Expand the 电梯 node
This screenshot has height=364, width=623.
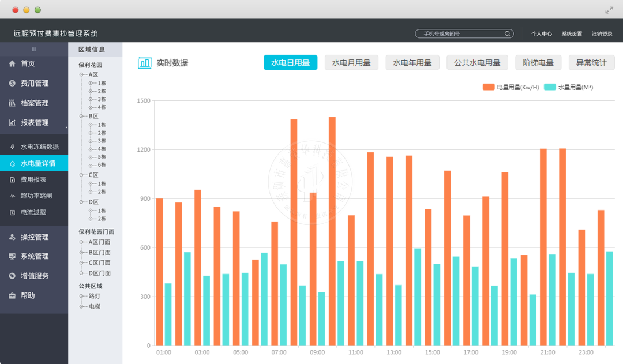coord(81,306)
